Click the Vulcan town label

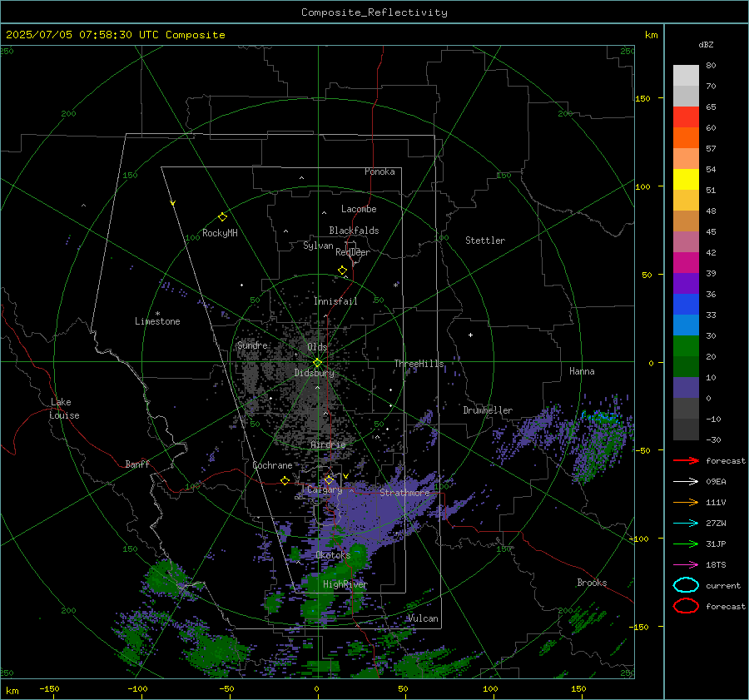tap(423, 618)
